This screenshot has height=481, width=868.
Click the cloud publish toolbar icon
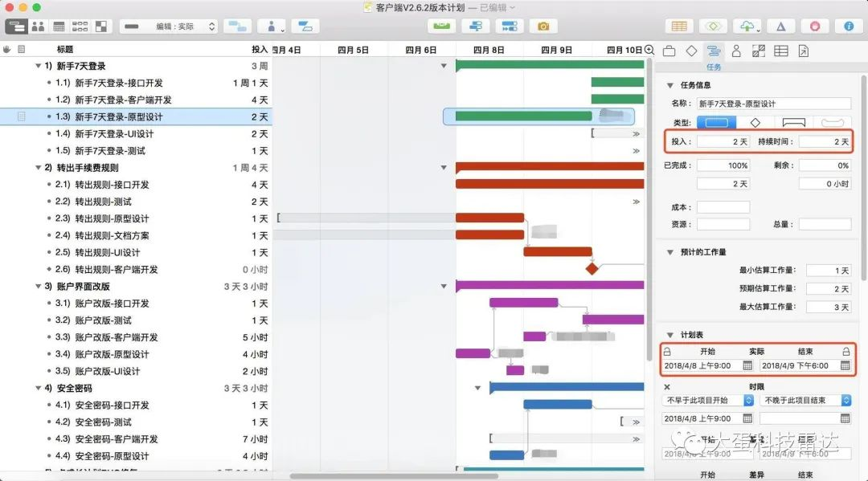coord(747,26)
